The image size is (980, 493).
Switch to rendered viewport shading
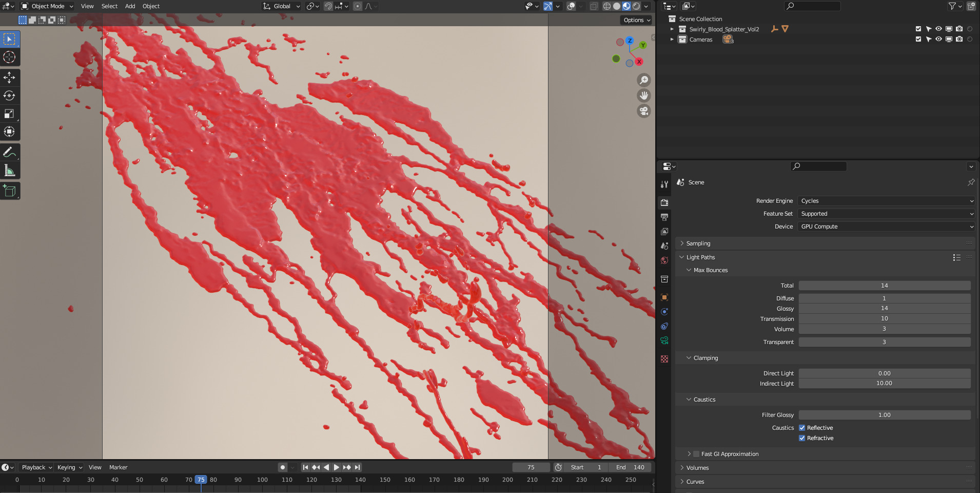click(x=636, y=6)
